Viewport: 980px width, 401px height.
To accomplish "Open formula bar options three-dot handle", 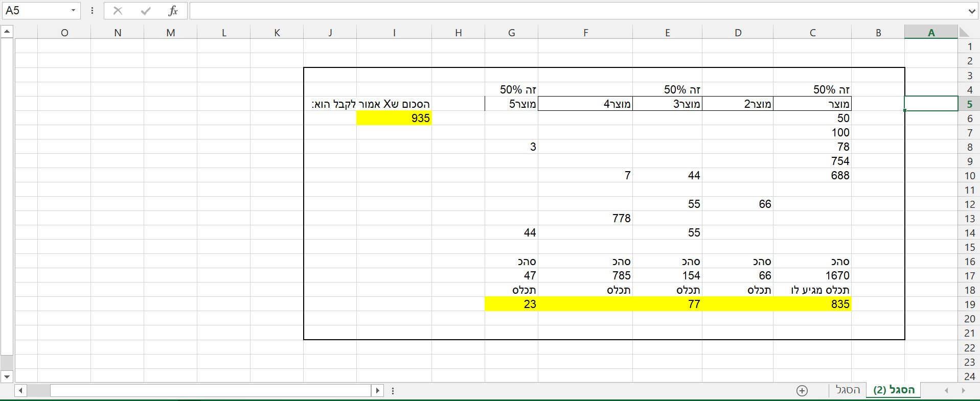I will [92, 11].
